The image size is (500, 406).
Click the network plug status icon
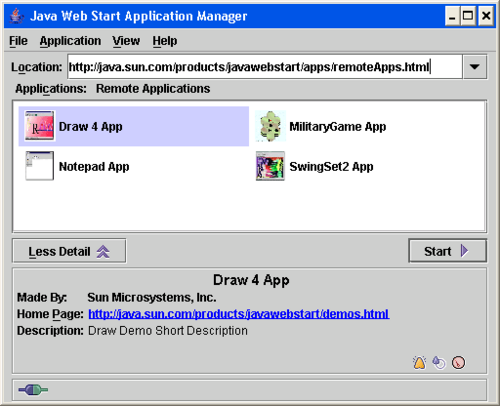click(33, 389)
